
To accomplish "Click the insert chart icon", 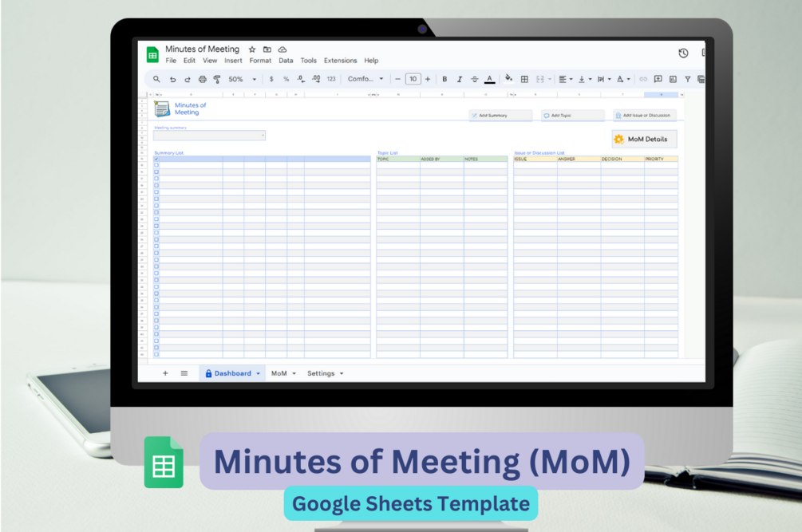I will click(x=673, y=79).
